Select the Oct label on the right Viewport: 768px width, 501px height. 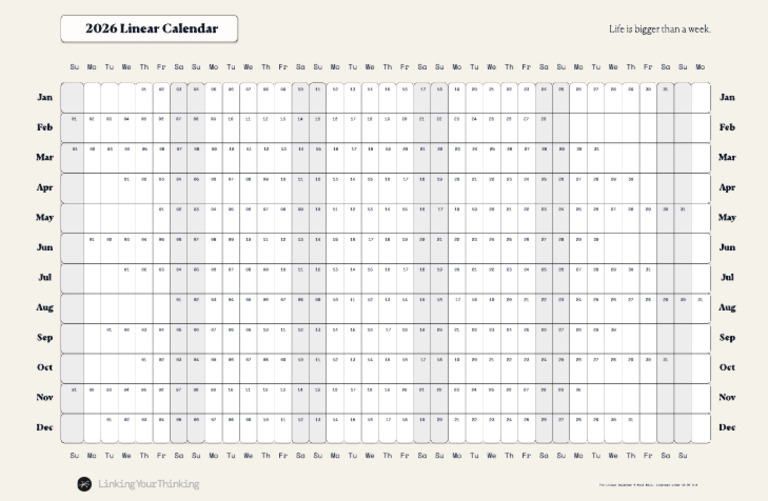(727, 368)
